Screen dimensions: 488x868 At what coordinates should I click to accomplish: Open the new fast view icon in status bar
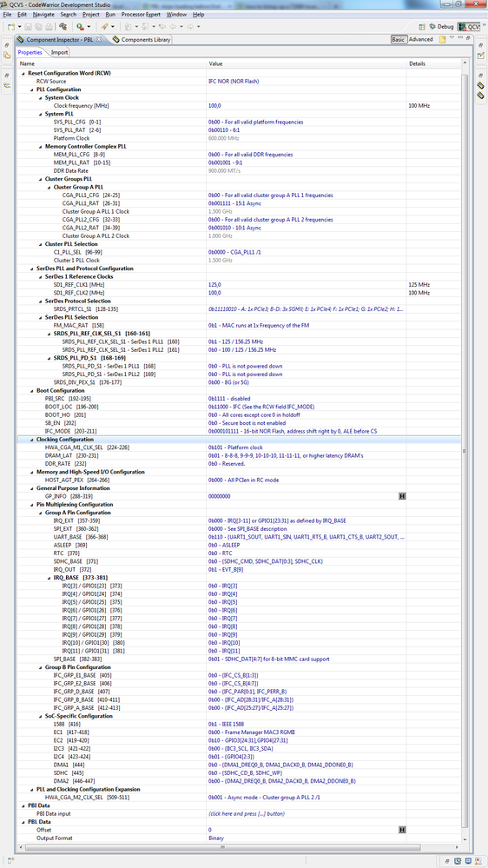[x=10, y=860]
